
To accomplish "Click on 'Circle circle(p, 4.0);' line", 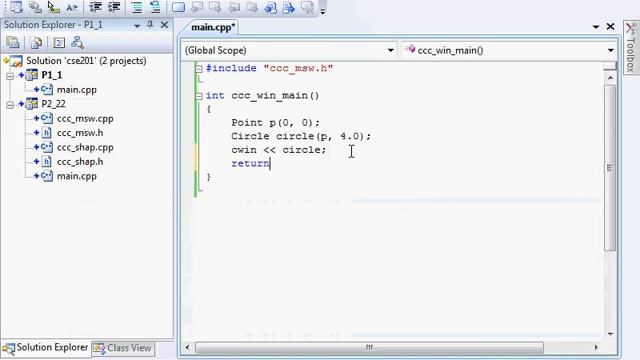I will [301, 136].
